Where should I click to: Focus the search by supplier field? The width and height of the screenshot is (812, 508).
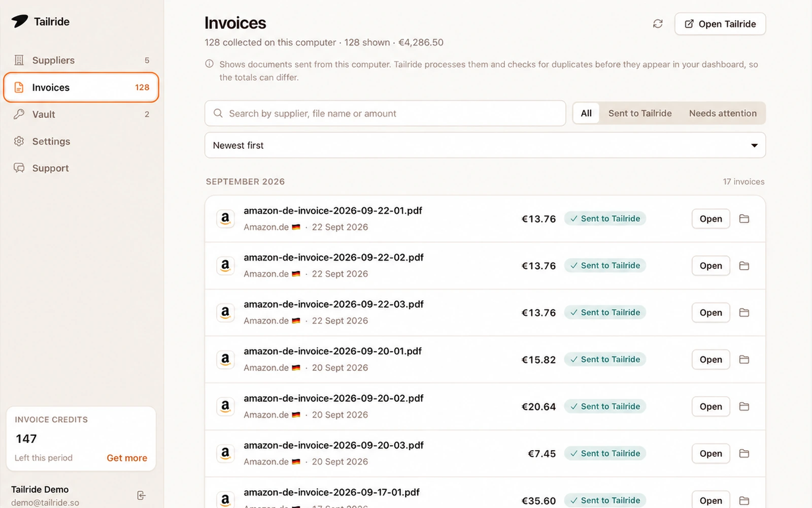click(385, 113)
